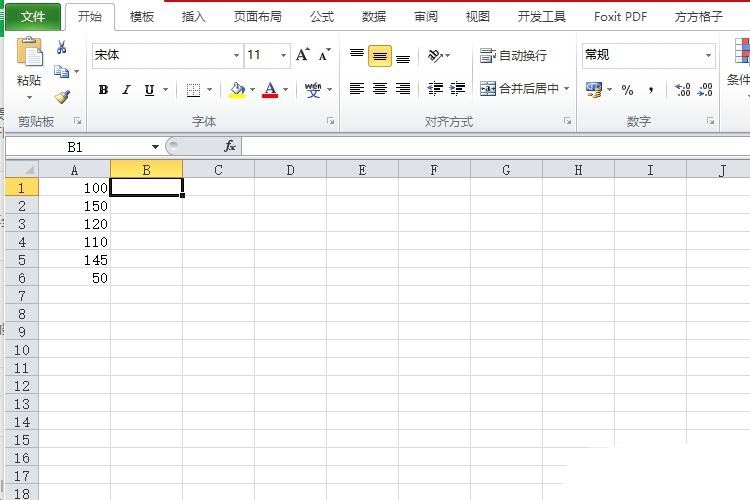Screen dimensions: 750x500
Task: Increase decimal places
Action: 683,89
